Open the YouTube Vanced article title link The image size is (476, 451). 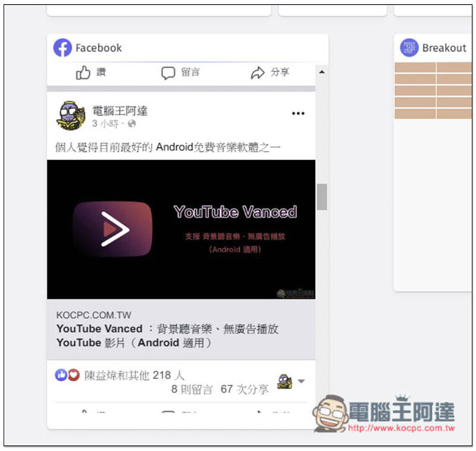(x=168, y=336)
